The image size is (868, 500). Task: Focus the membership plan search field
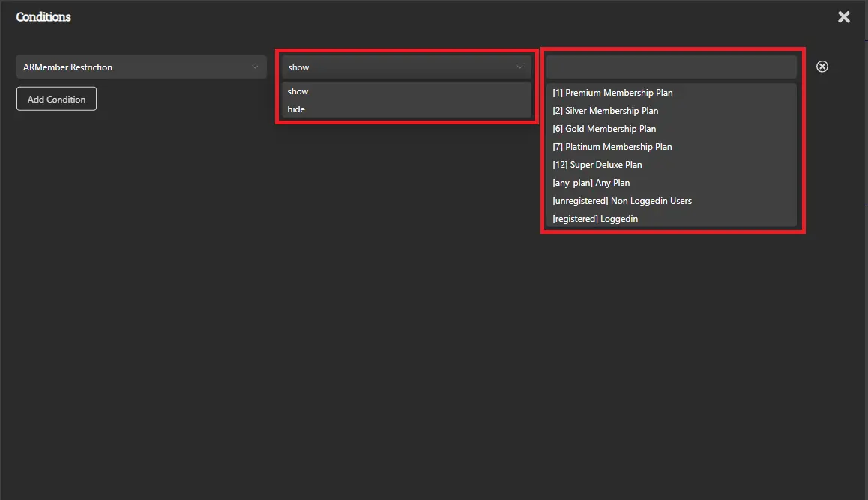click(x=671, y=67)
